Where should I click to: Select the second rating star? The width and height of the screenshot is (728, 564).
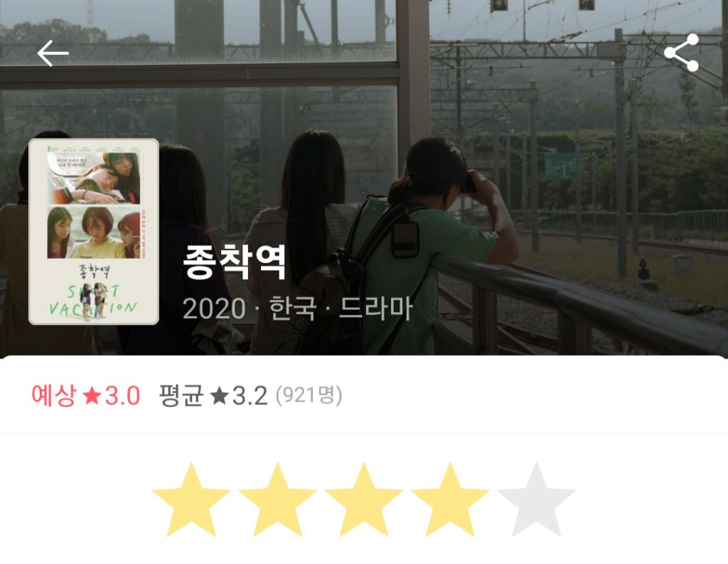(x=278, y=499)
